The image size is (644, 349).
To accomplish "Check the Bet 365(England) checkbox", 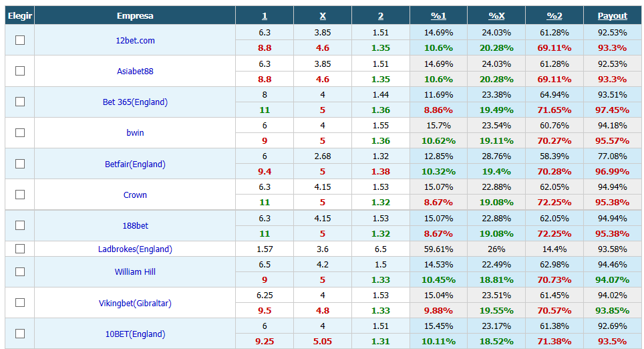I will coord(20,102).
